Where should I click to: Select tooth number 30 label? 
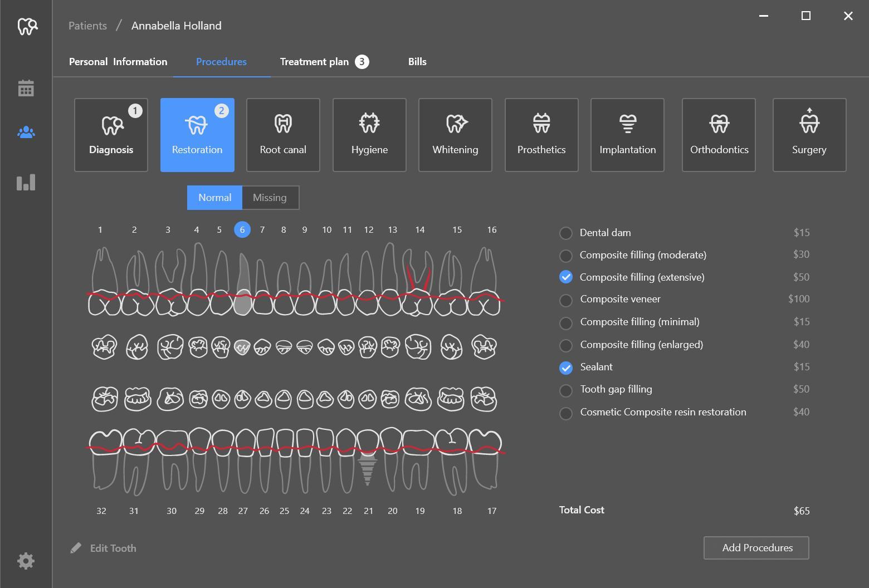click(172, 511)
